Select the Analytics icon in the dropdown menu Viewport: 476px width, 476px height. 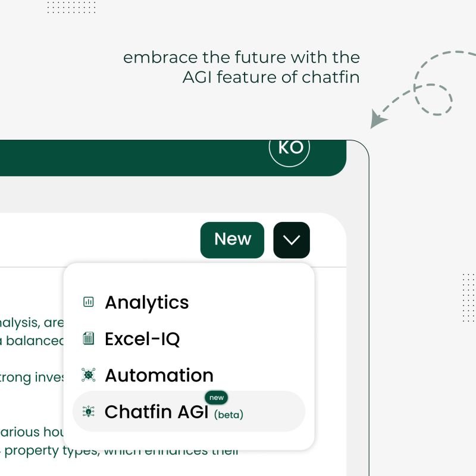[x=88, y=302]
